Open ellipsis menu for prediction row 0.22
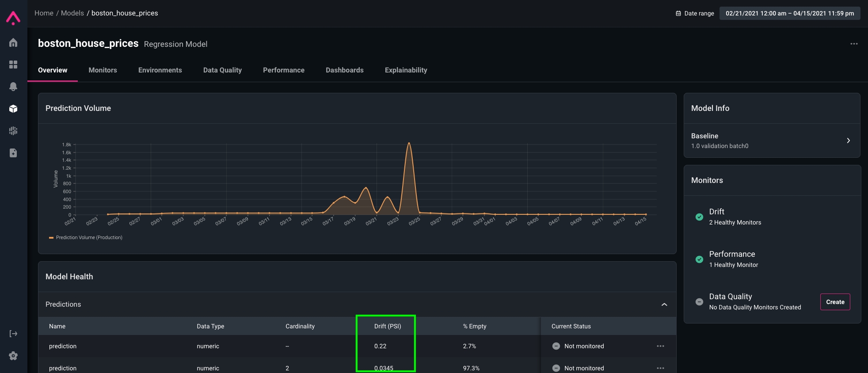 tap(660, 346)
